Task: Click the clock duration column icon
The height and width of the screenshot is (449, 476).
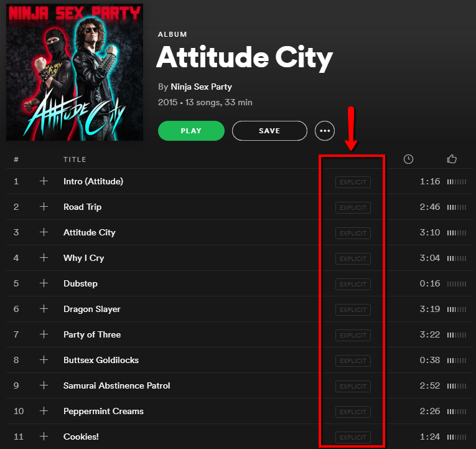Action: tap(408, 159)
